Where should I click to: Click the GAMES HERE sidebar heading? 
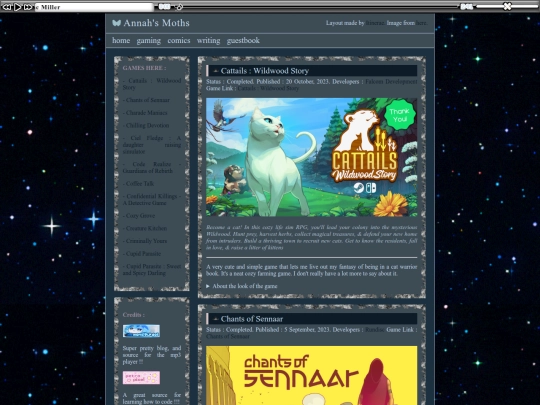144,68
